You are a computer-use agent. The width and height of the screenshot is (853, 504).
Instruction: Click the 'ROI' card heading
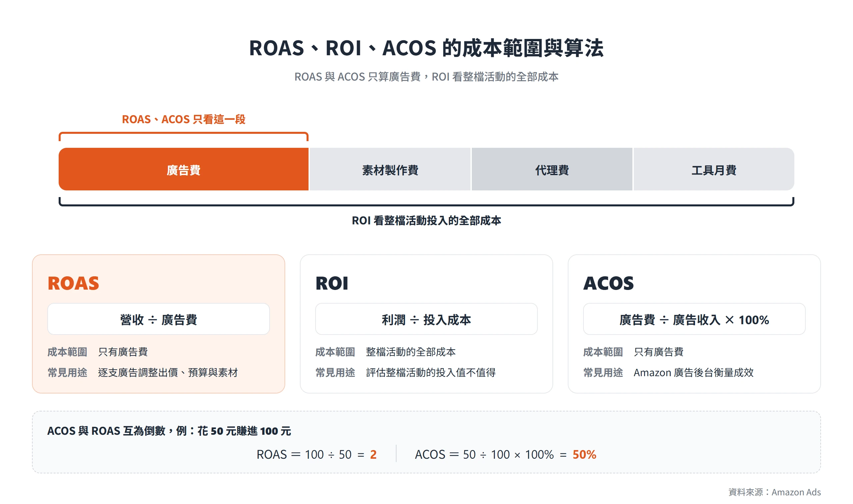coord(332,283)
